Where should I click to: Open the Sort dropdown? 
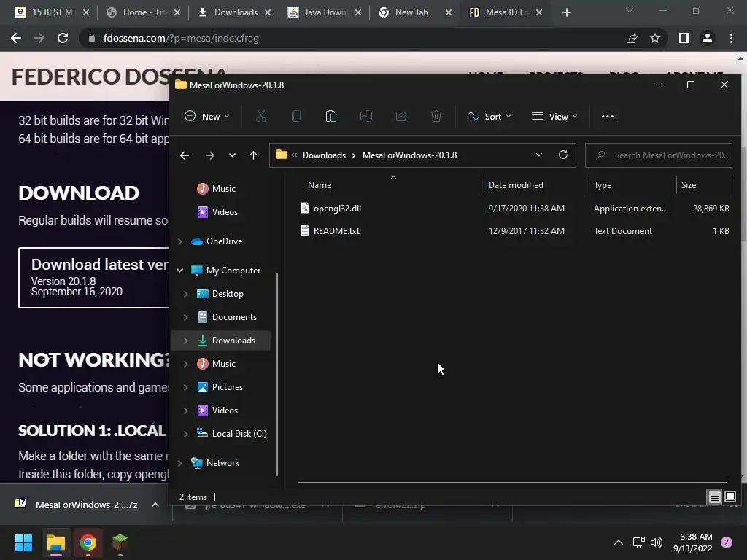(x=489, y=116)
